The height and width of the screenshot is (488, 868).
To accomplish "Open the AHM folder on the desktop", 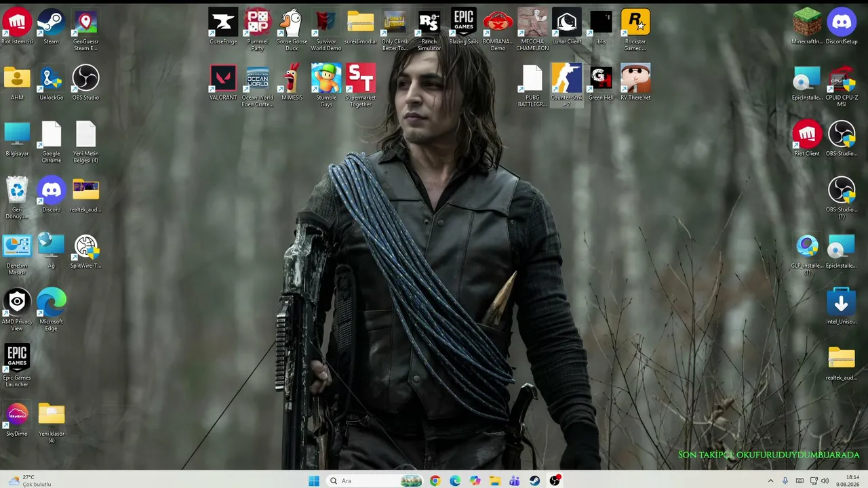I will [x=17, y=83].
